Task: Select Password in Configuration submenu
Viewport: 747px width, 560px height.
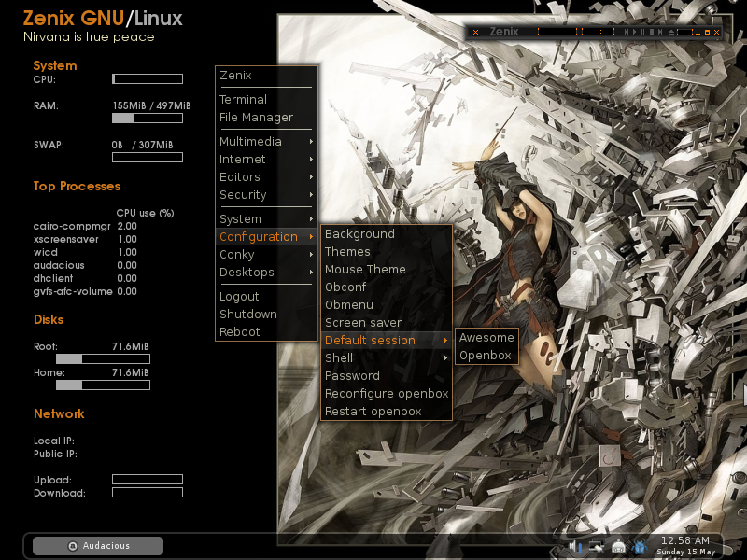Action: (x=387, y=376)
